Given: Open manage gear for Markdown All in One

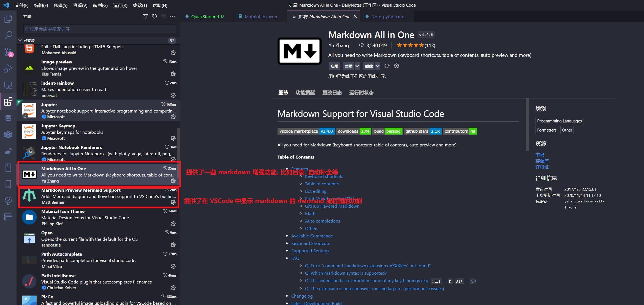Looking at the screenshot, I should tap(173, 181).
